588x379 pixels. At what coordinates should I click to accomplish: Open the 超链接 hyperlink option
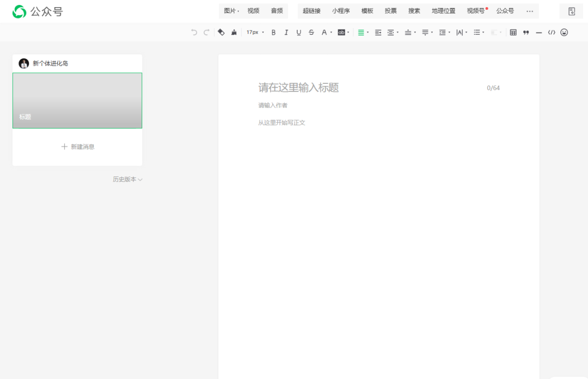311,11
